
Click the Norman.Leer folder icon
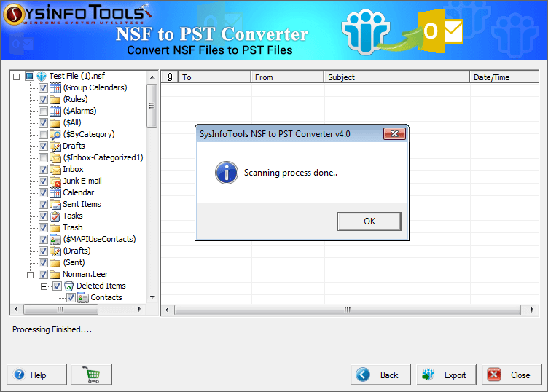(55, 274)
